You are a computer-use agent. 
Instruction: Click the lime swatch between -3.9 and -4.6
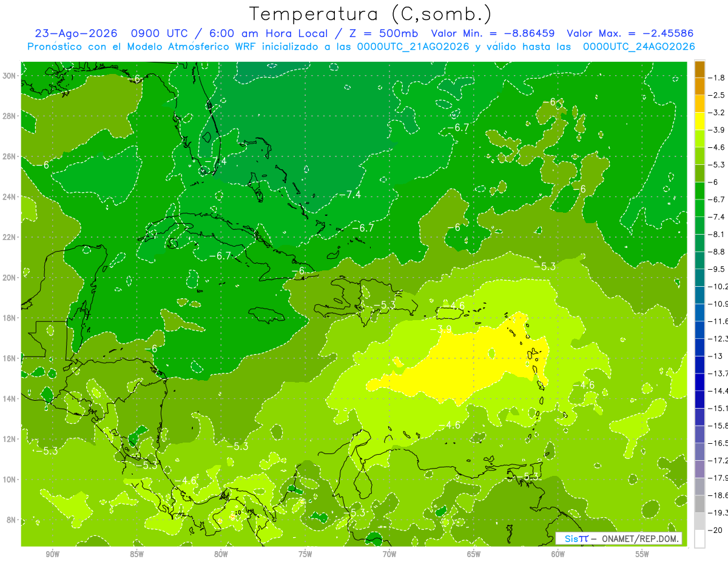tap(699, 138)
